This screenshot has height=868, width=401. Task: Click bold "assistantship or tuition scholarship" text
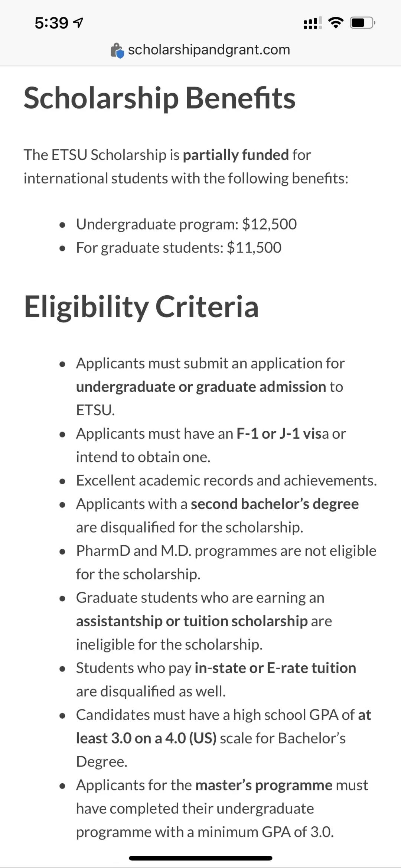(192, 621)
